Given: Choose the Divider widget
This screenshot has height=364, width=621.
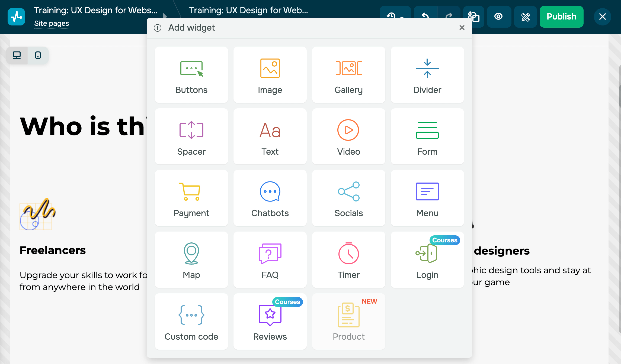Looking at the screenshot, I should coord(427,75).
